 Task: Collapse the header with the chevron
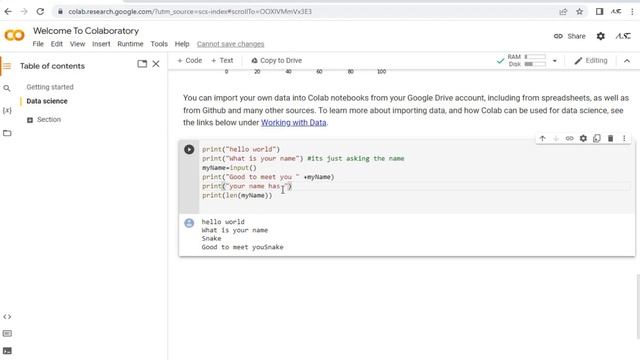point(627,61)
